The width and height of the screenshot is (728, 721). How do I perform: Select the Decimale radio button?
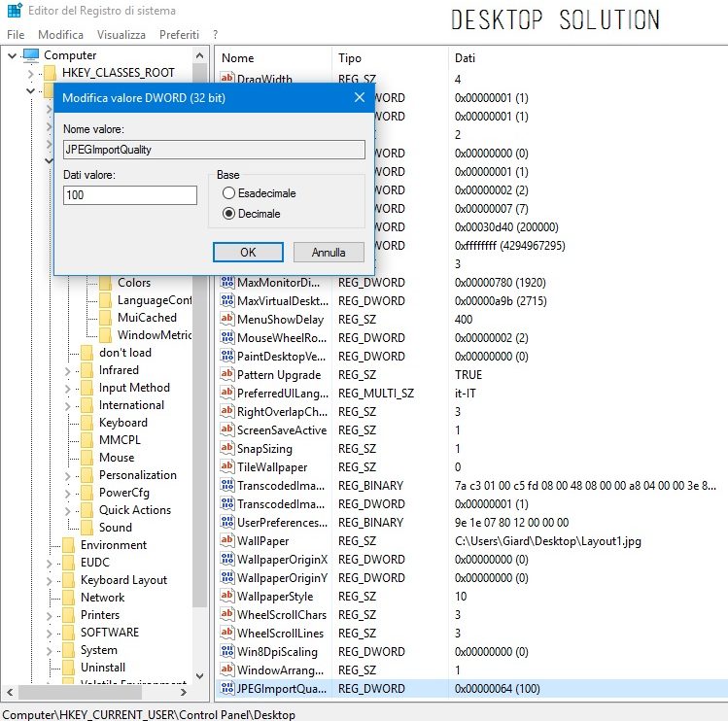[x=229, y=214]
